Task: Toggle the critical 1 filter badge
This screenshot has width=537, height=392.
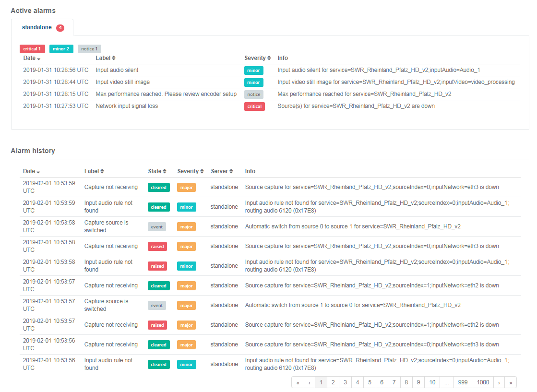Action: coord(32,49)
